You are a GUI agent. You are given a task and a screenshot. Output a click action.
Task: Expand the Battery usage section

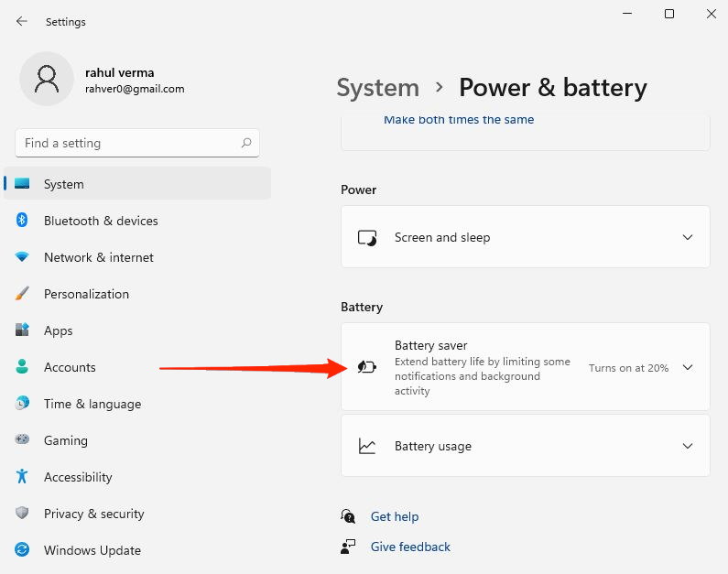pyautogui.click(x=688, y=446)
